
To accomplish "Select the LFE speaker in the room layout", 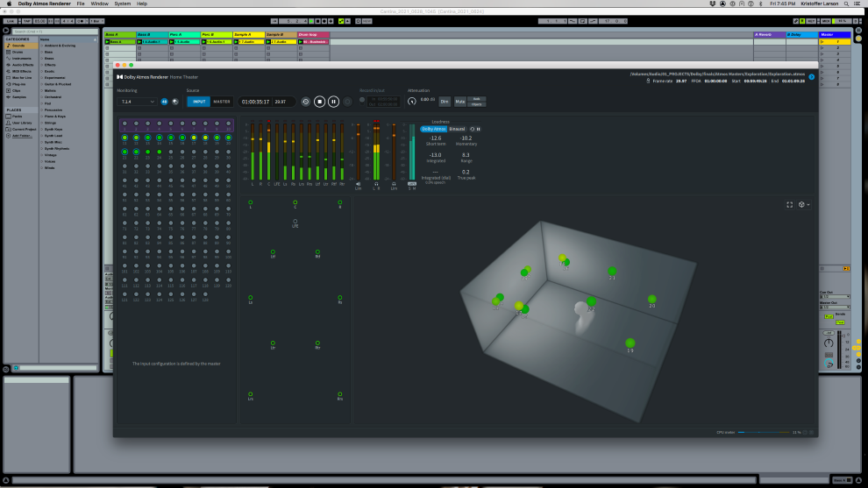I will coord(295,222).
